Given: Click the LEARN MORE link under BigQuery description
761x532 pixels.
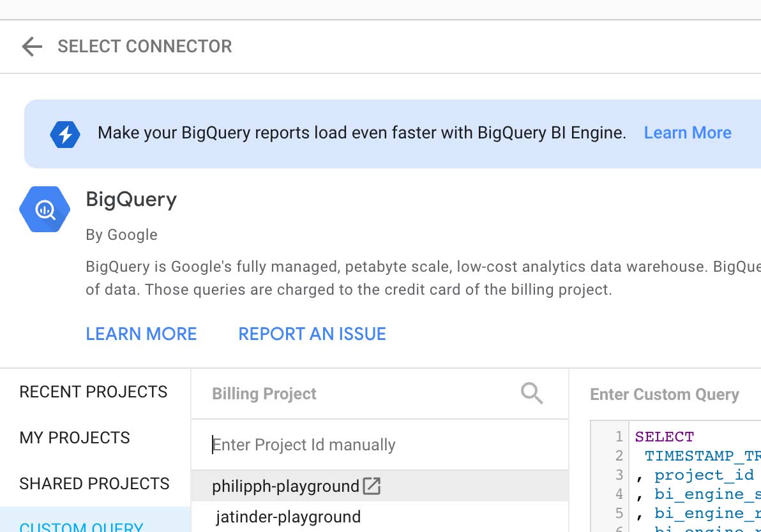Looking at the screenshot, I should [141, 334].
